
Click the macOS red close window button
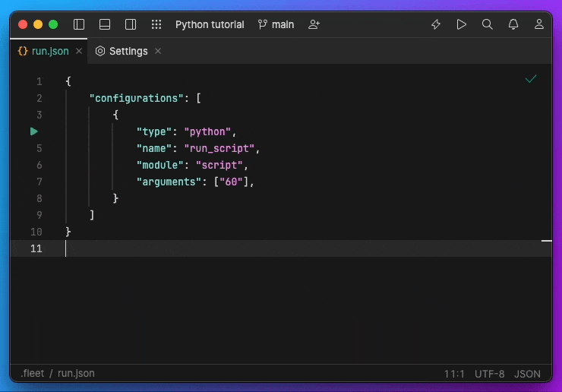tap(23, 24)
